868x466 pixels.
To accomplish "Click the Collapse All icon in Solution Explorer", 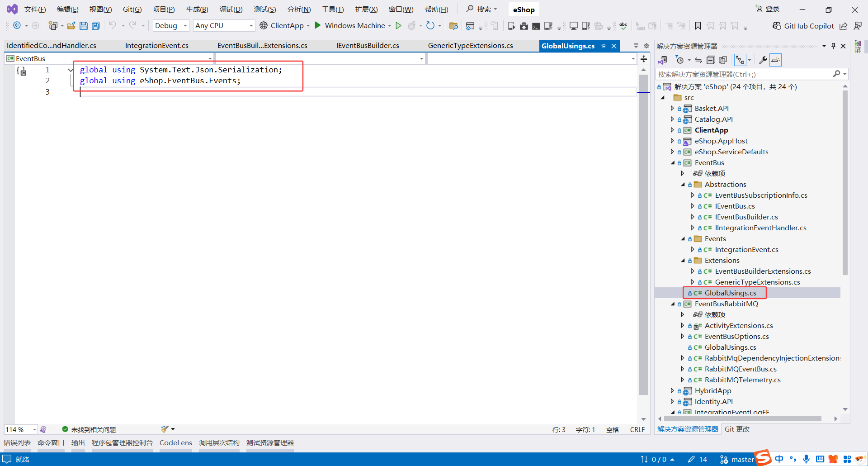I will 711,60.
